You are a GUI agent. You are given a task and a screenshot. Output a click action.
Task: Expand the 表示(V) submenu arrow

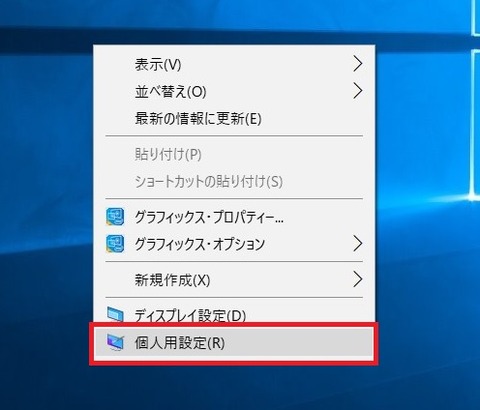(x=358, y=64)
